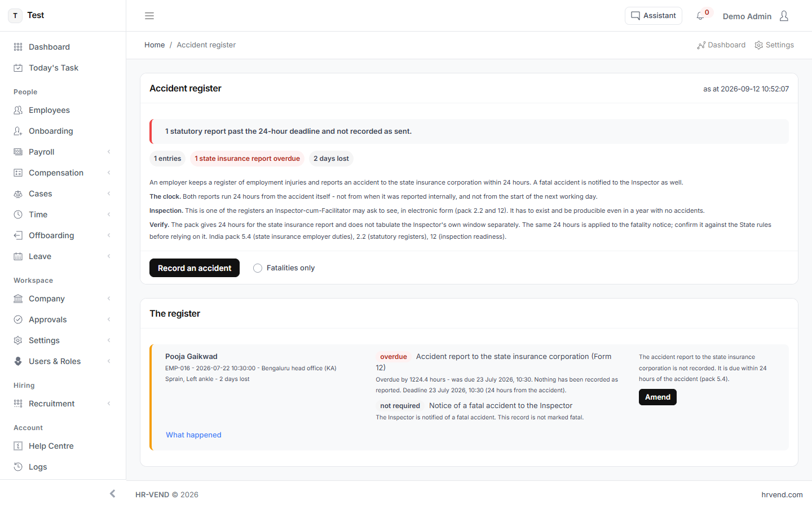Expand the Recruitment submenu chevron

[109, 404]
